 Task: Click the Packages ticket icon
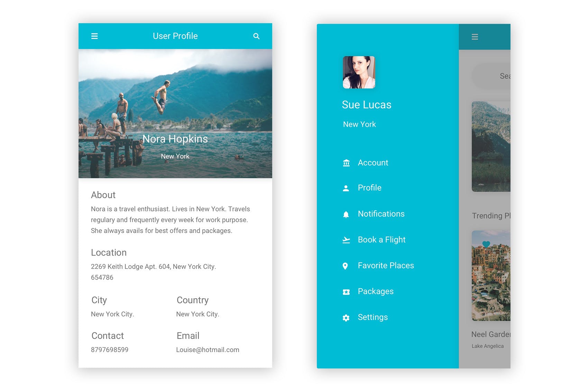pyautogui.click(x=346, y=291)
